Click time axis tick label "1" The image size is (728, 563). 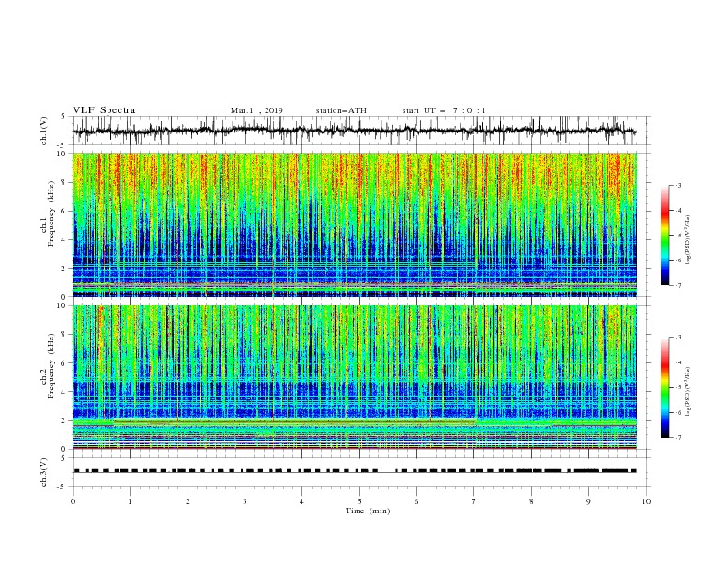131,501
